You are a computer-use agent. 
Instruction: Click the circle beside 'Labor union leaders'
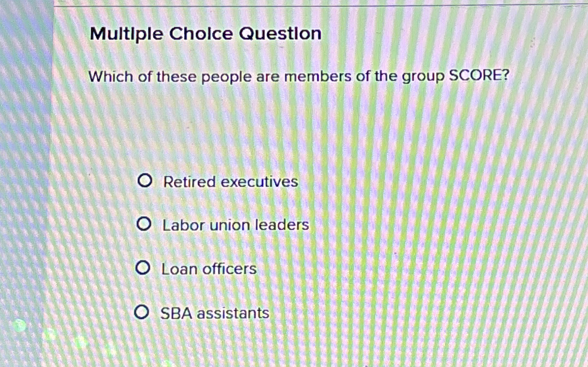(143, 224)
